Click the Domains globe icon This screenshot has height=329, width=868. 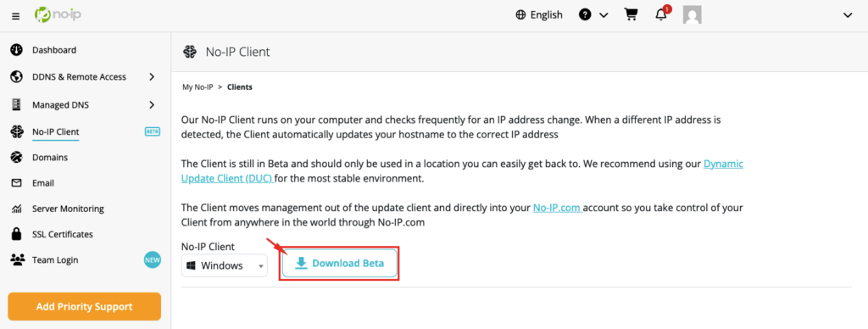[17, 158]
